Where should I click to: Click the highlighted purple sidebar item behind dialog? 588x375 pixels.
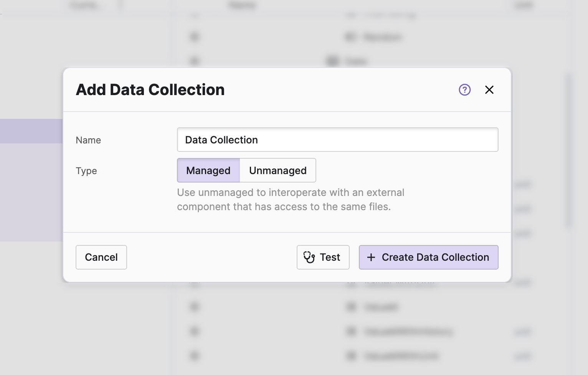click(x=31, y=131)
